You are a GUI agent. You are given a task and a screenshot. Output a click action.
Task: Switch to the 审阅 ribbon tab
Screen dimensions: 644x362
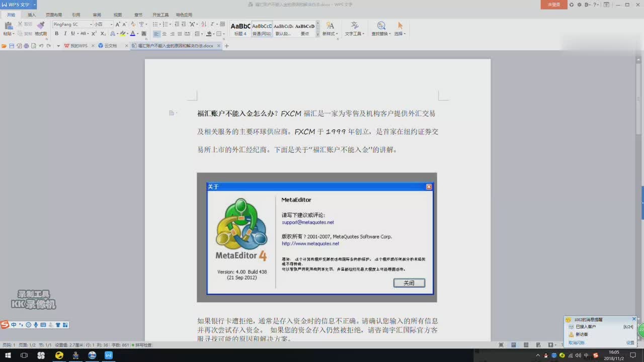click(97, 15)
